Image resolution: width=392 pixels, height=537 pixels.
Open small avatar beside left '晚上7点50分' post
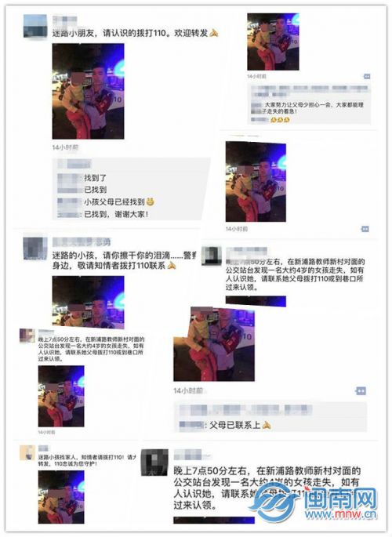[x=27, y=336]
